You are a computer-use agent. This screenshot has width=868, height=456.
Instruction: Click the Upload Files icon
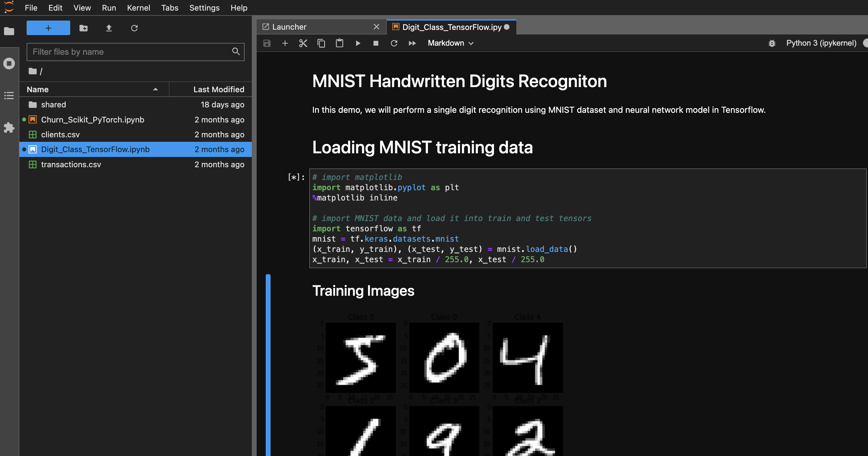click(108, 28)
